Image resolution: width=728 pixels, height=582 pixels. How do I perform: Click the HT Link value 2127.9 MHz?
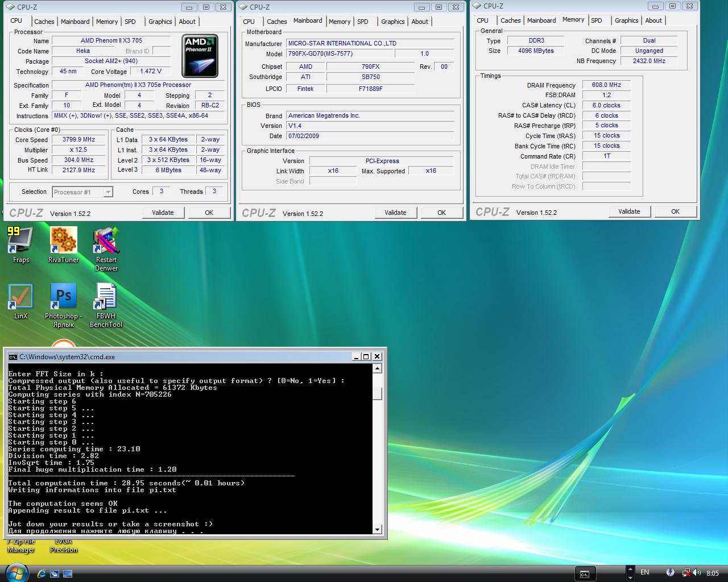click(78, 169)
